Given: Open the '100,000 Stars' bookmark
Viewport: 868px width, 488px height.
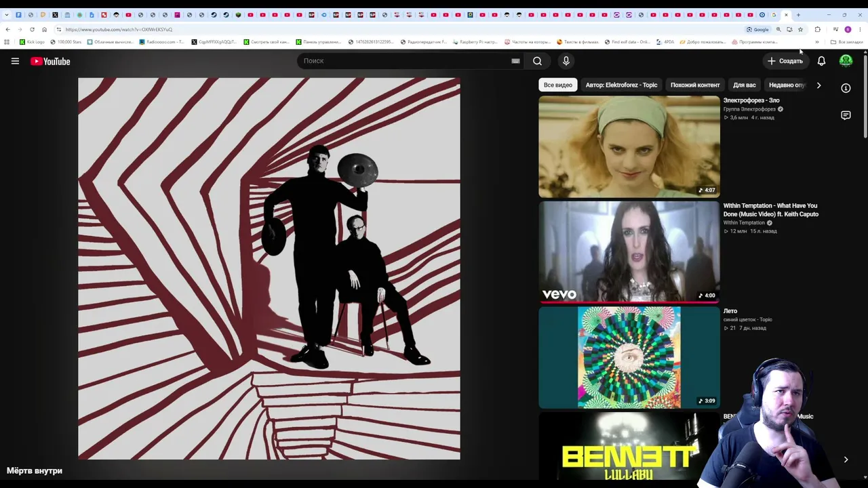Looking at the screenshot, I should [x=66, y=42].
